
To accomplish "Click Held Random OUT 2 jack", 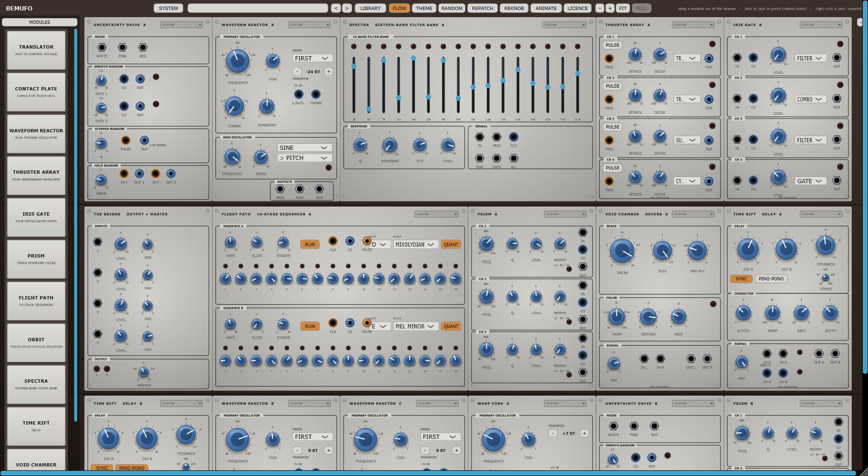I will point(171,174).
